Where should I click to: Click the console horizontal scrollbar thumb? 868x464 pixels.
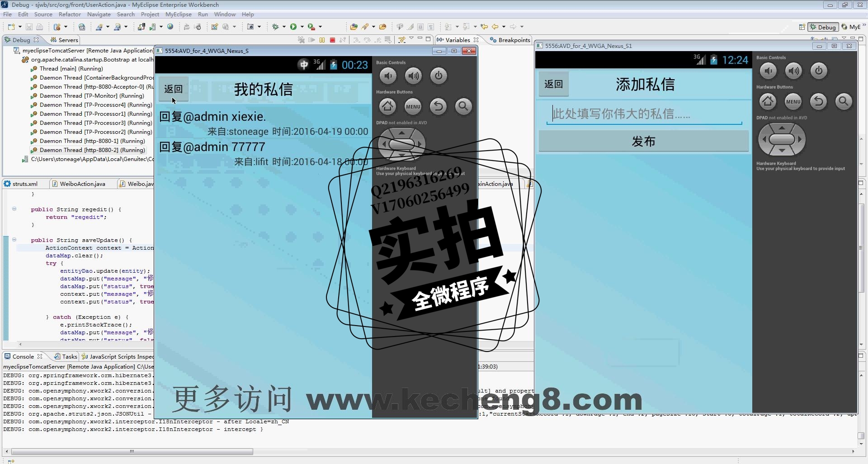coord(132,451)
